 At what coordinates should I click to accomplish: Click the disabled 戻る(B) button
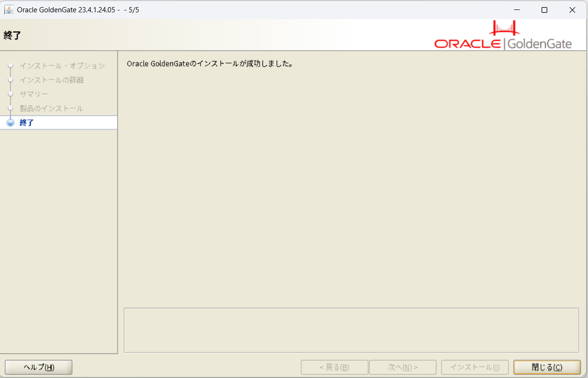(334, 367)
